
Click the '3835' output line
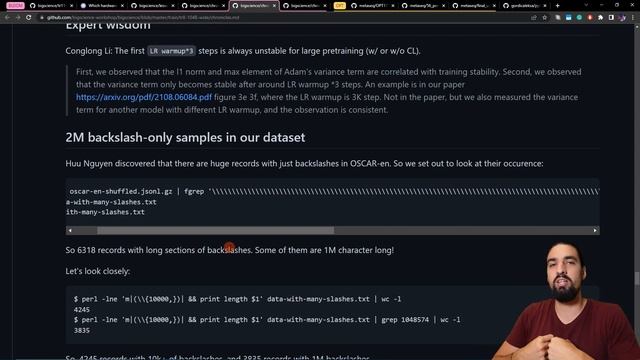point(82,331)
